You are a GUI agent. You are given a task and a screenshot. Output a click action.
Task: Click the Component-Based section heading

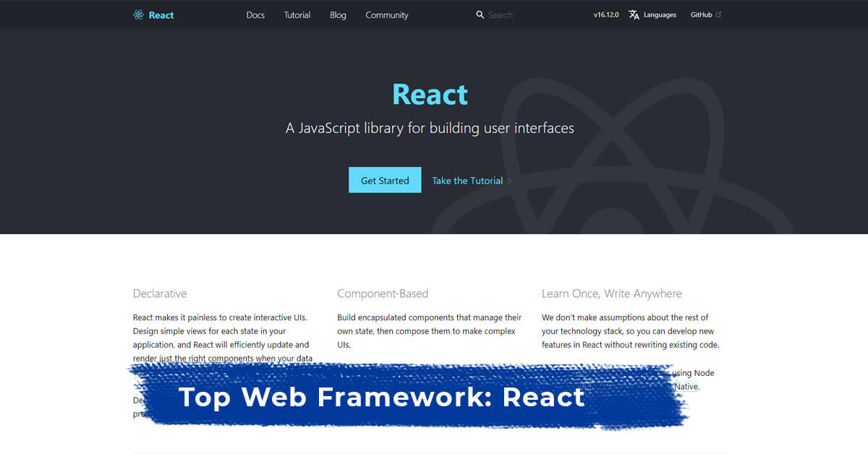(x=383, y=294)
